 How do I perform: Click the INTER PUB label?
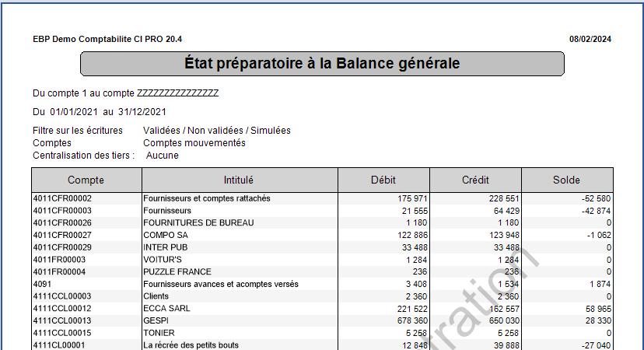click(x=165, y=247)
